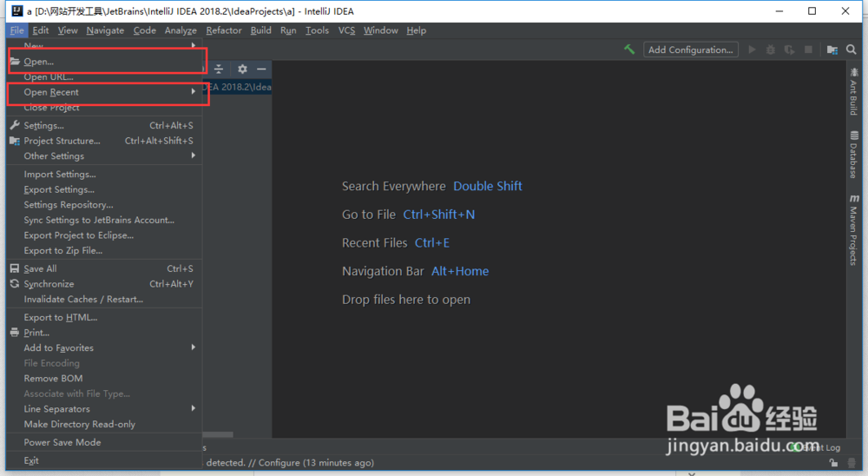Choose Open URL... menu entry

pyautogui.click(x=104, y=77)
